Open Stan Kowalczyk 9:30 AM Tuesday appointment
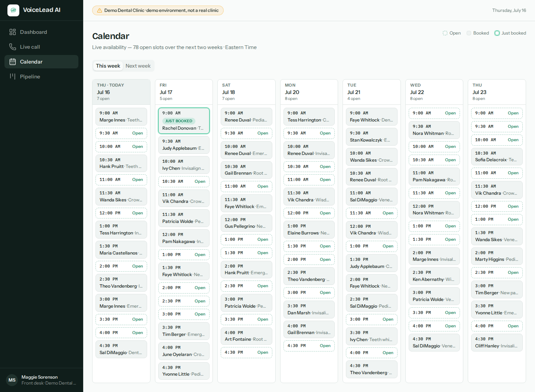 (372, 137)
